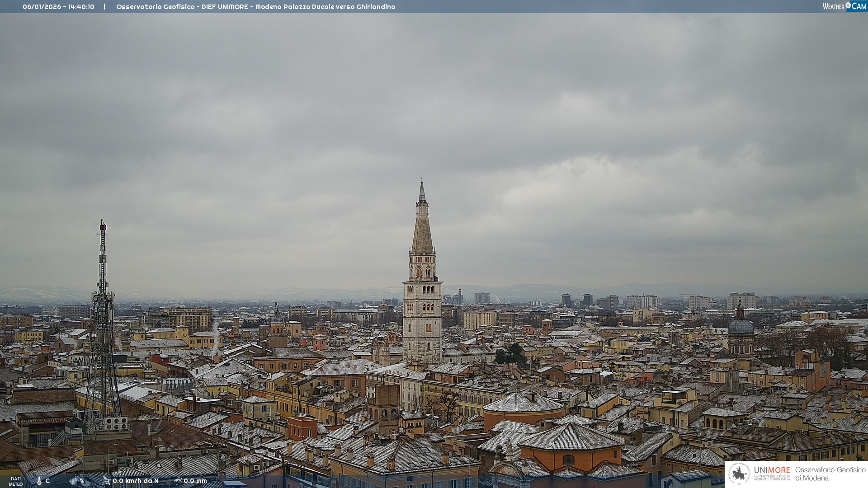Click the UNIMORE horseman seal logo
Screen dimensions: 868x488
(740, 474)
